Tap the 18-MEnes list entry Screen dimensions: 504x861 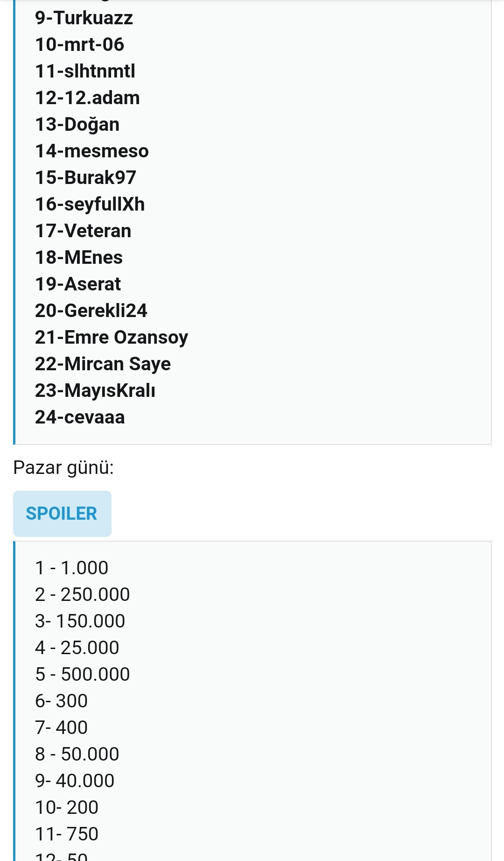click(79, 258)
